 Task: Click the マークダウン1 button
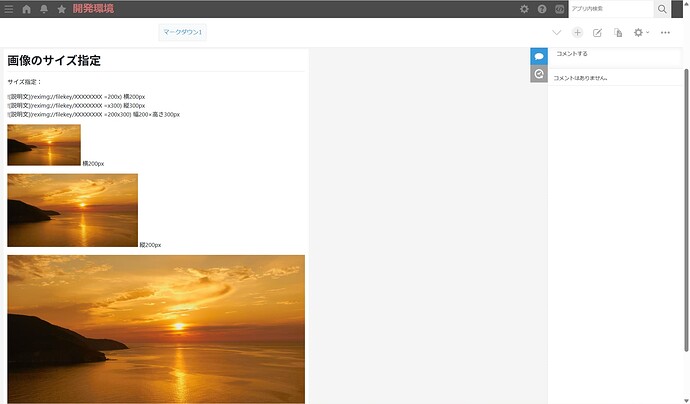(183, 33)
